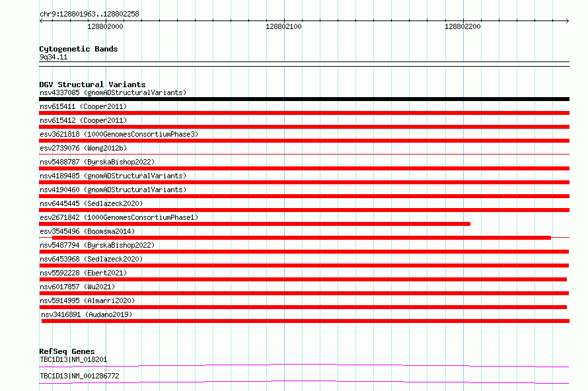
Task: Click the black bar of nsv4337085
Action: coord(304,99)
